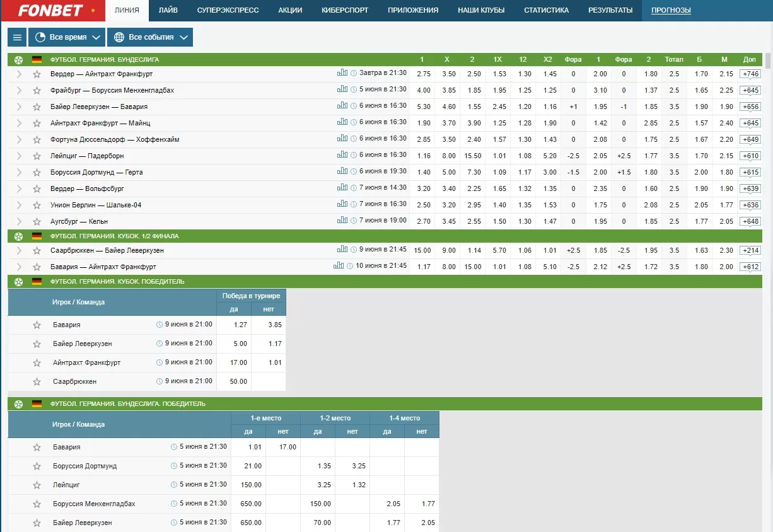Open statistics chart icon for Лейпциг — Падерборн
The image size is (773, 532).
342,155
